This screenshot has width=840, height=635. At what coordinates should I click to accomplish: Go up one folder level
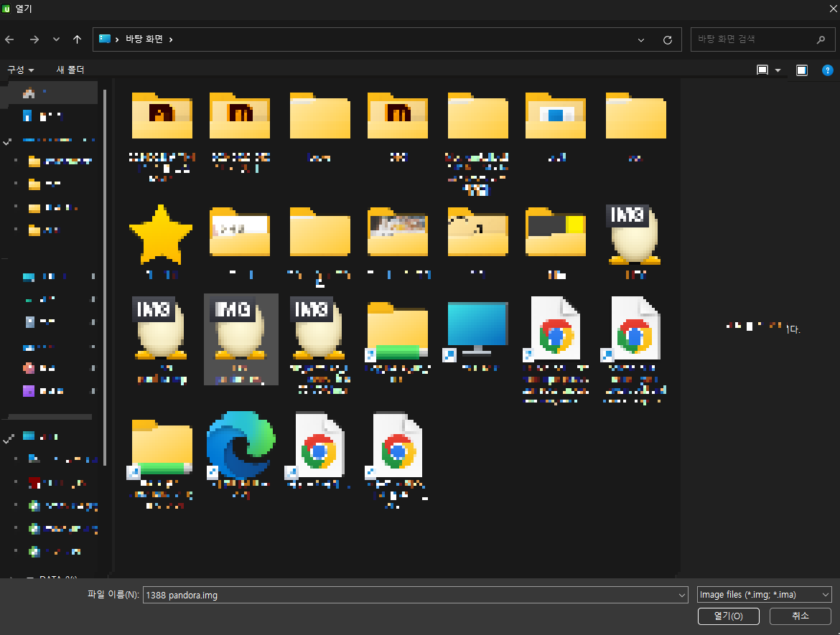pos(77,39)
